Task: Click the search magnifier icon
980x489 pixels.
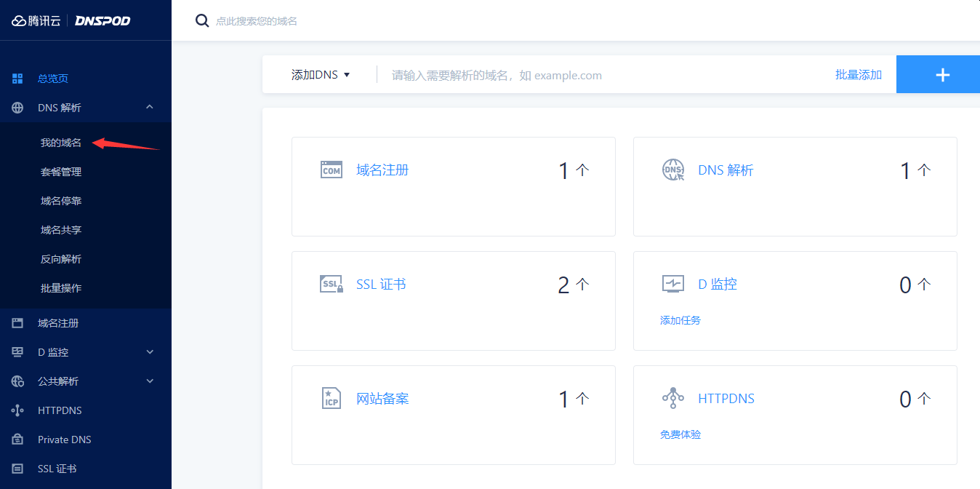Action: click(x=202, y=20)
